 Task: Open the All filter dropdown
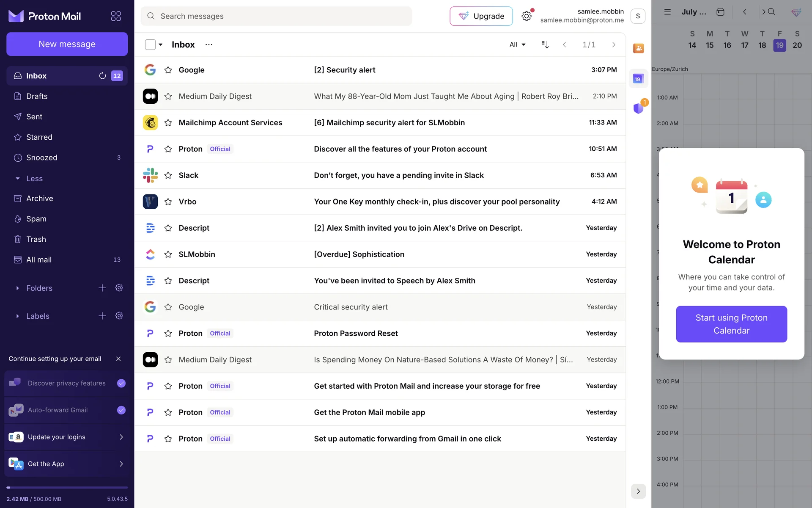(x=517, y=44)
